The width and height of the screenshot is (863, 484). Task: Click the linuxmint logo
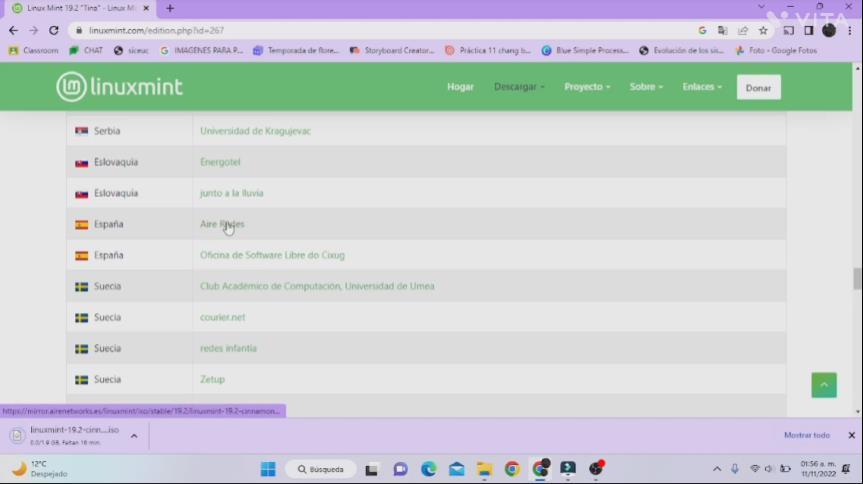click(x=119, y=87)
